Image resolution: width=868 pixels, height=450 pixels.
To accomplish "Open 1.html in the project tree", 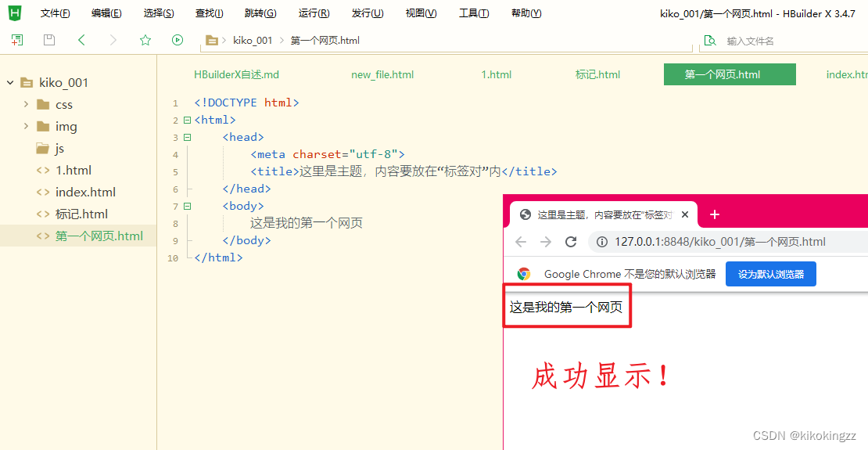I will pyautogui.click(x=74, y=170).
